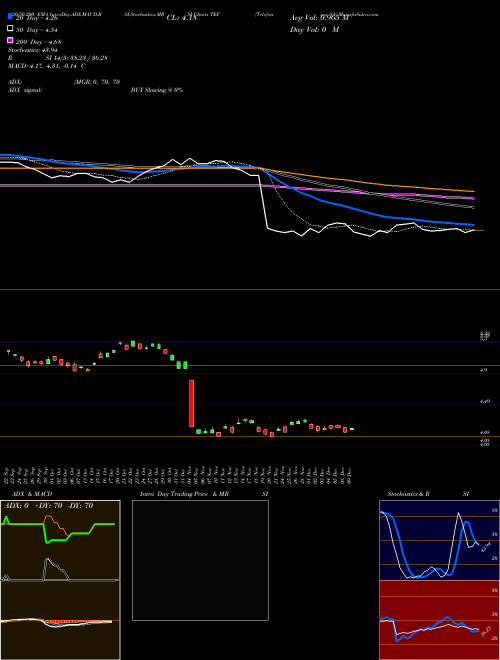Screen dimensions: 500x660
Task: Open the MACD histogram chart panel
Action: (60, 620)
